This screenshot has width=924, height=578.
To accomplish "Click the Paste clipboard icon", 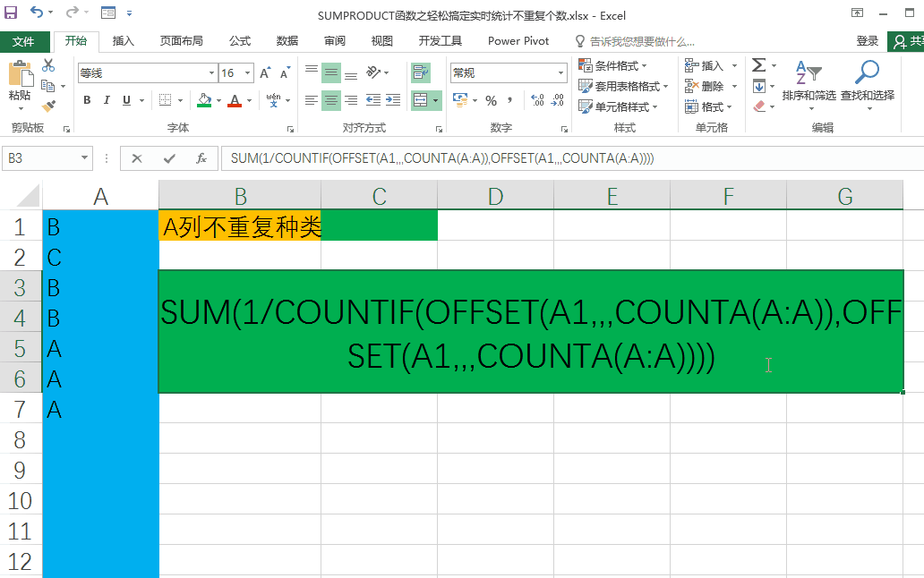I will click(20, 75).
